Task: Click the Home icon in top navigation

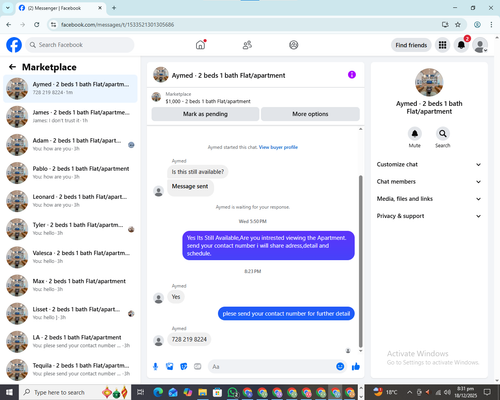Action: 200,45
